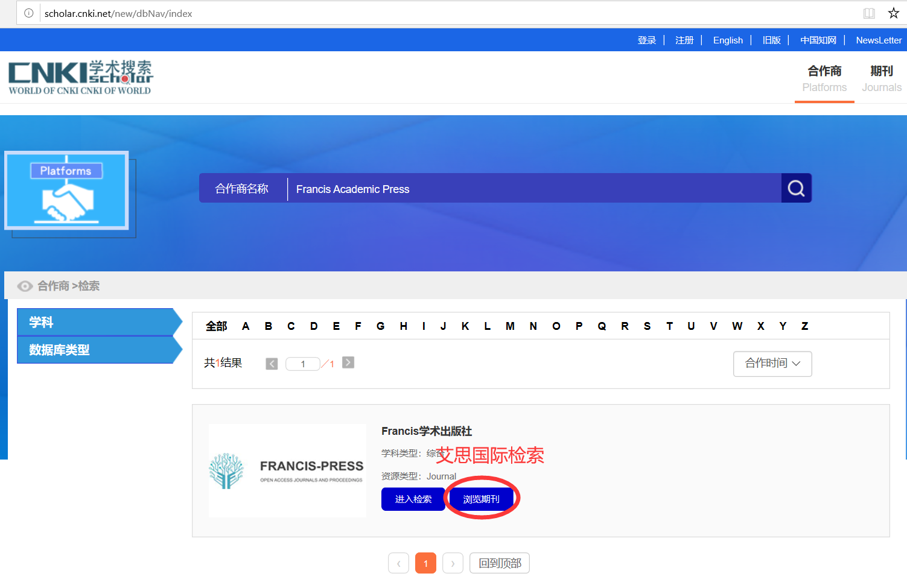Viewport: 907px width, 588px height.
Task: Go to next results page arrow
Action: point(348,362)
